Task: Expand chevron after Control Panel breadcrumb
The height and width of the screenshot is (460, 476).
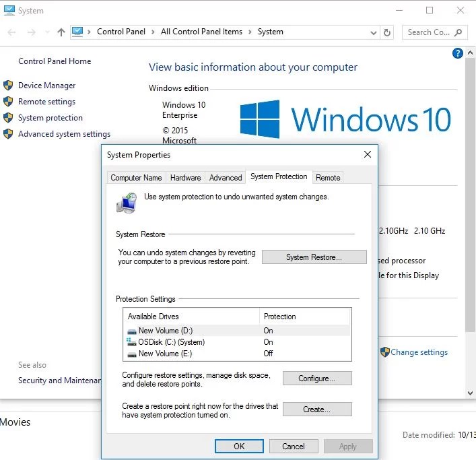Action: (x=153, y=32)
